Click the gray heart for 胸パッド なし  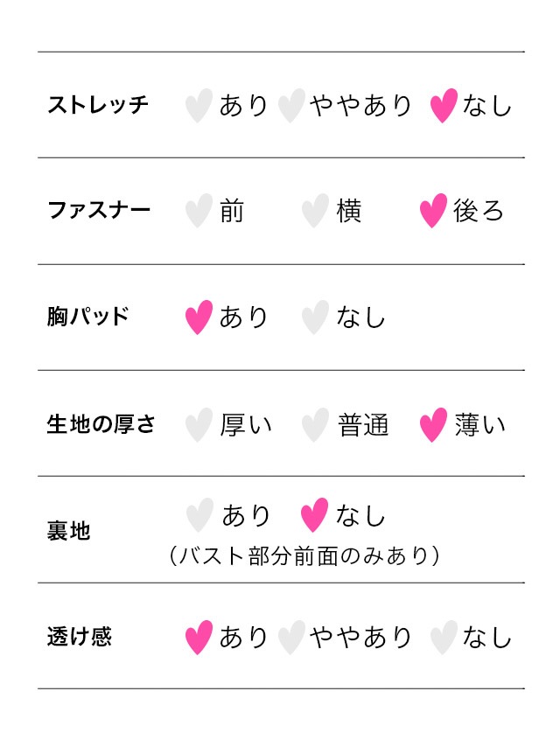[x=315, y=317]
